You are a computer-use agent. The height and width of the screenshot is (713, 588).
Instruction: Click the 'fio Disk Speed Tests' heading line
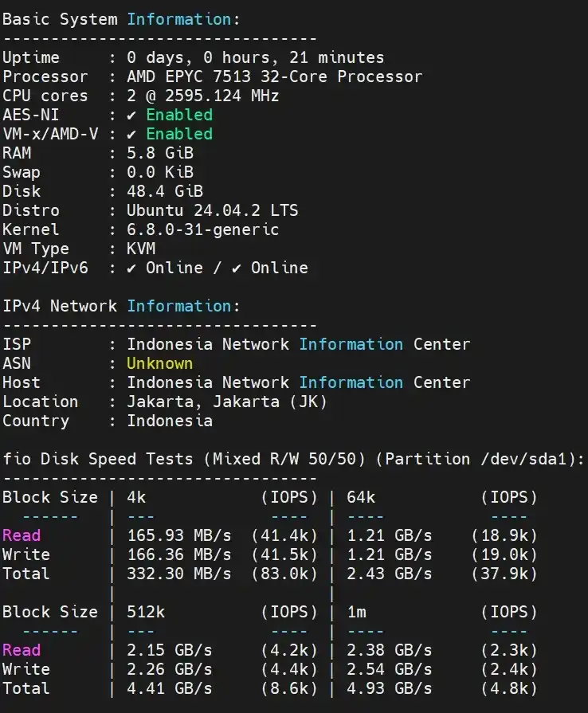[293, 459]
